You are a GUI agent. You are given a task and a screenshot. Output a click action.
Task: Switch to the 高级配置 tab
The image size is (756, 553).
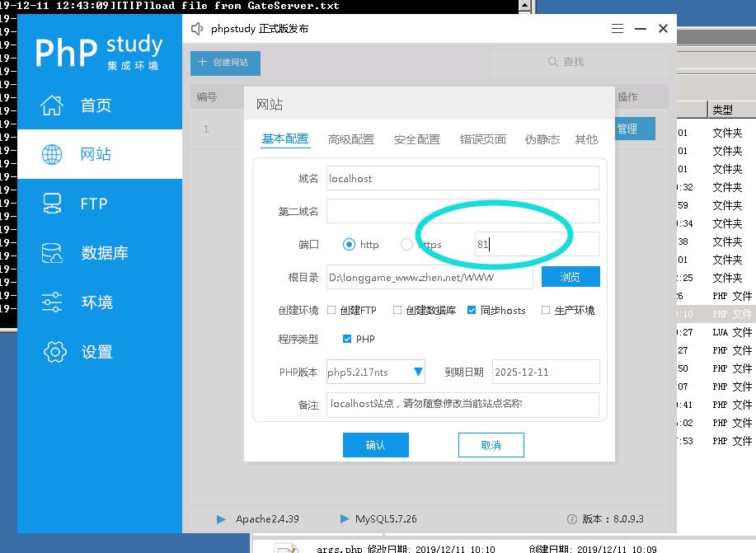[351, 139]
